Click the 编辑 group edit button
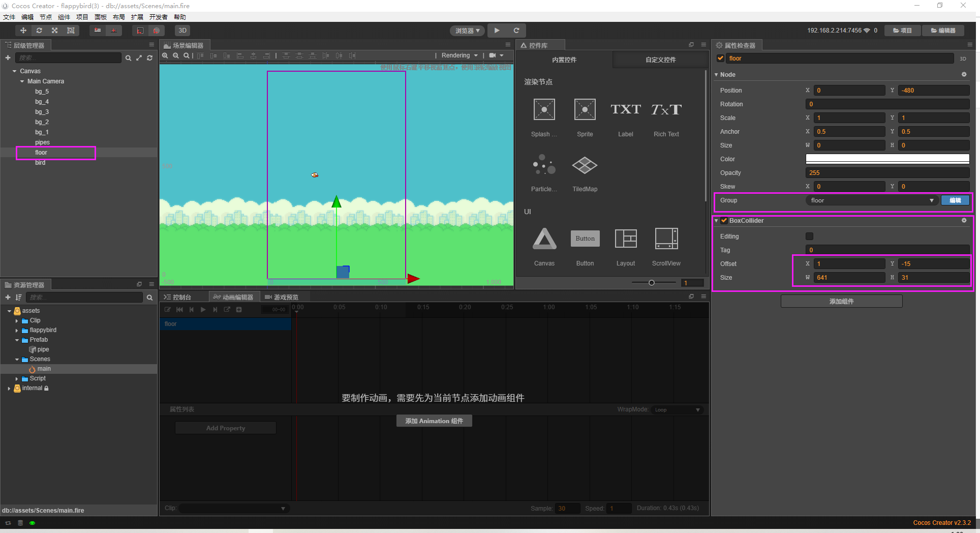Image resolution: width=980 pixels, height=533 pixels. 955,200
